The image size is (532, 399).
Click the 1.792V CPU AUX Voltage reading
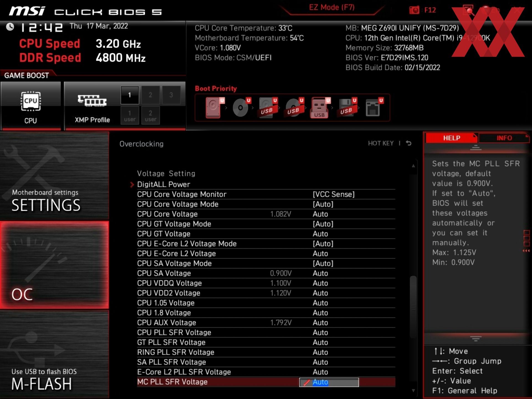(281, 323)
